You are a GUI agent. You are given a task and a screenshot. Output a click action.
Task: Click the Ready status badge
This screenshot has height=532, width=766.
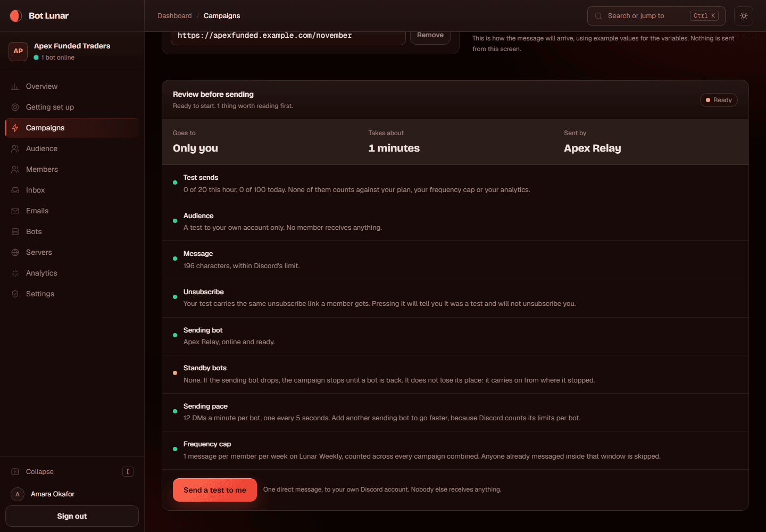719,100
